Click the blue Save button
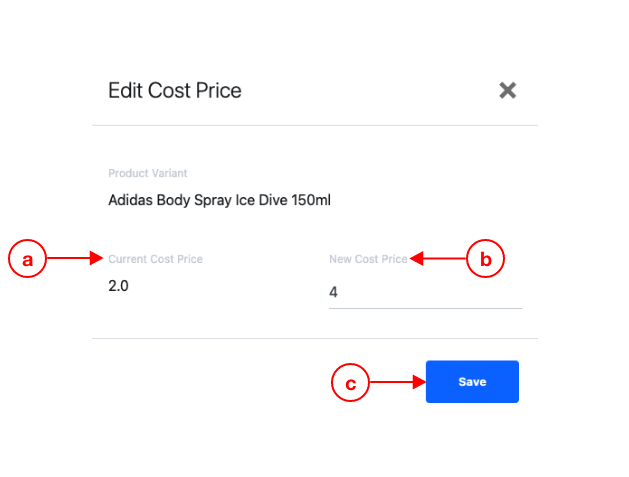The image size is (629, 477). pyautogui.click(x=472, y=382)
